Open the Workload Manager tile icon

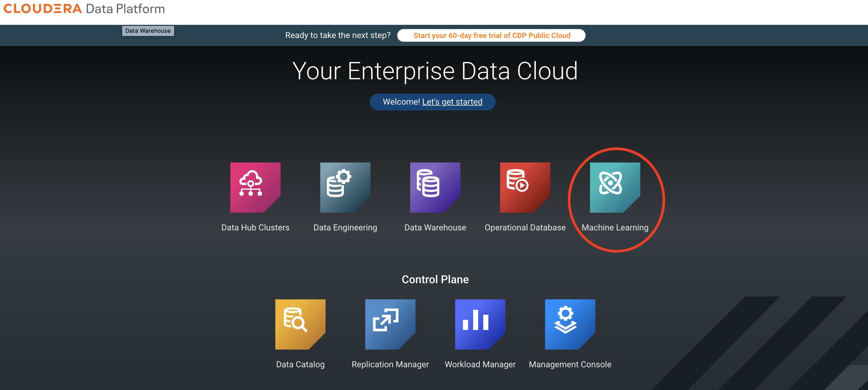[480, 324]
